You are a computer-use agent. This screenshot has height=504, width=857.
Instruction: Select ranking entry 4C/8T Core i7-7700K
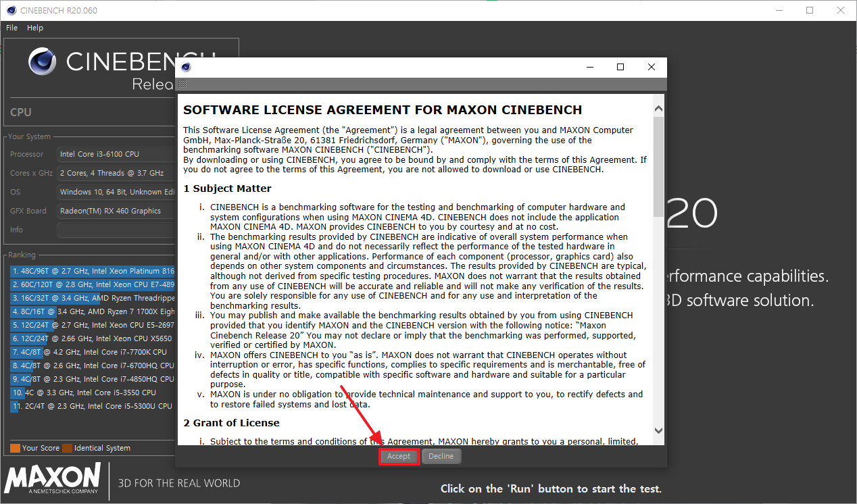(x=93, y=352)
